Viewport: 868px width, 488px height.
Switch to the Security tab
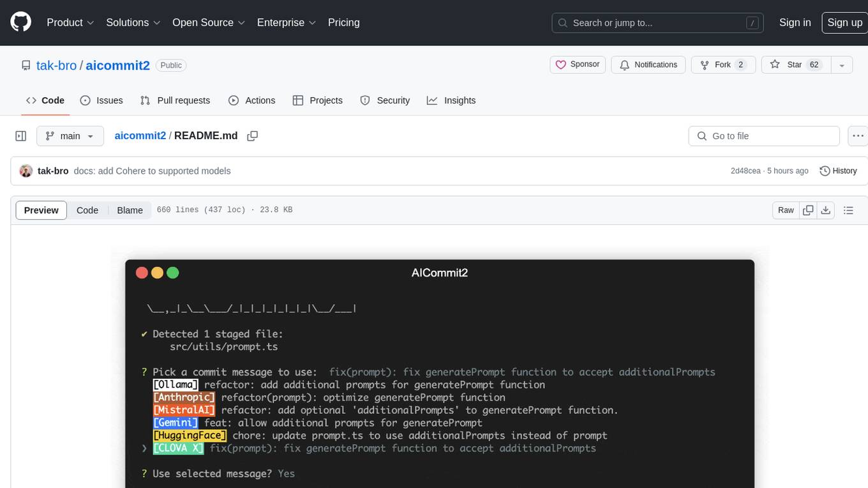[385, 100]
